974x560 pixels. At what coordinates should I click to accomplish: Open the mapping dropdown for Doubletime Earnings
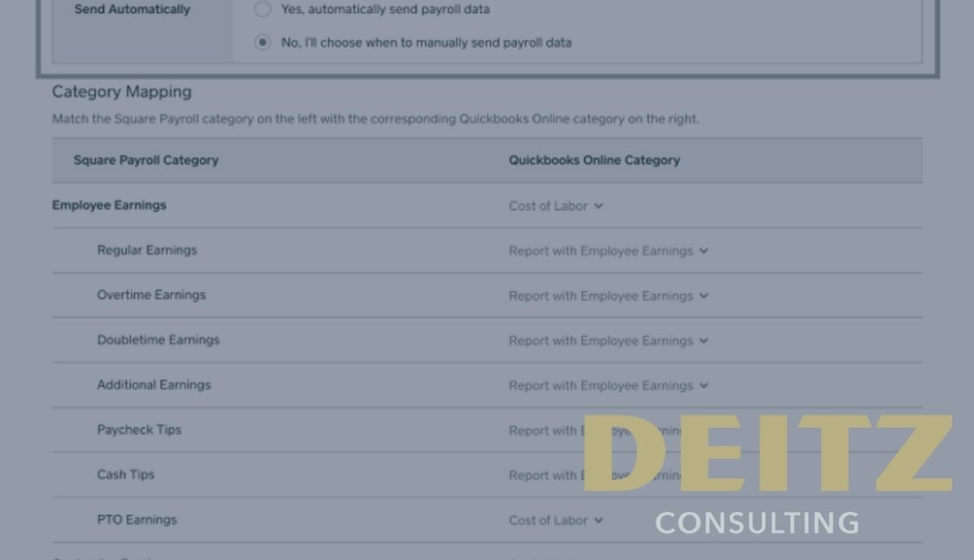pyautogui.click(x=610, y=340)
